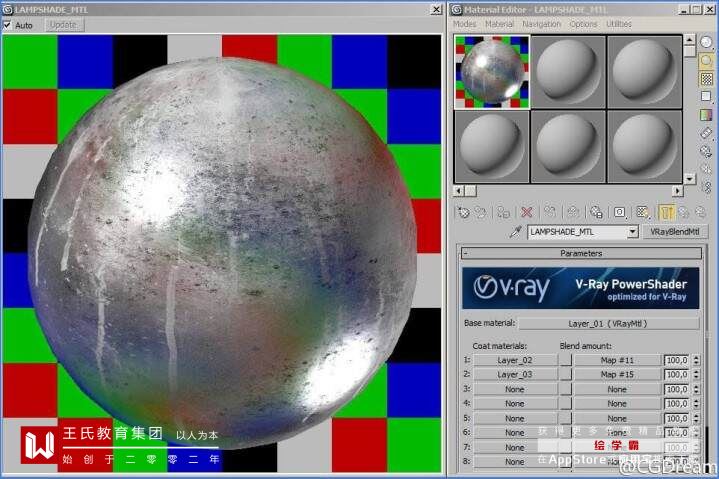Toggle Show Map in Viewport icon
This screenshot has width=719, height=479.
pyautogui.click(x=642, y=212)
